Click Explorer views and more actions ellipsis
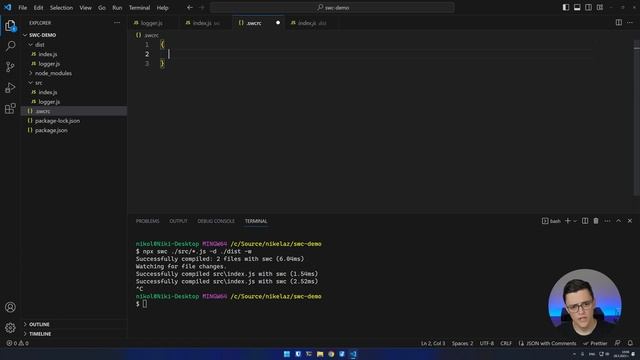The image size is (640, 360). tap(117, 23)
